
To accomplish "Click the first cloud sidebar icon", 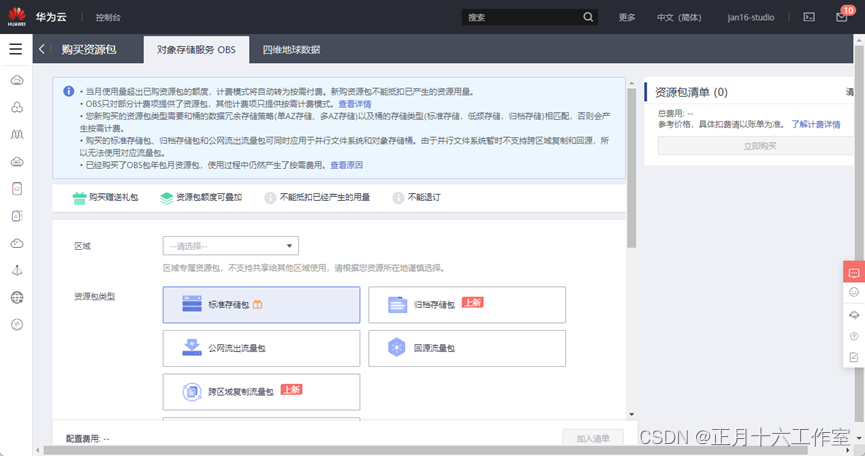I will pyautogui.click(x=17, y=81).
